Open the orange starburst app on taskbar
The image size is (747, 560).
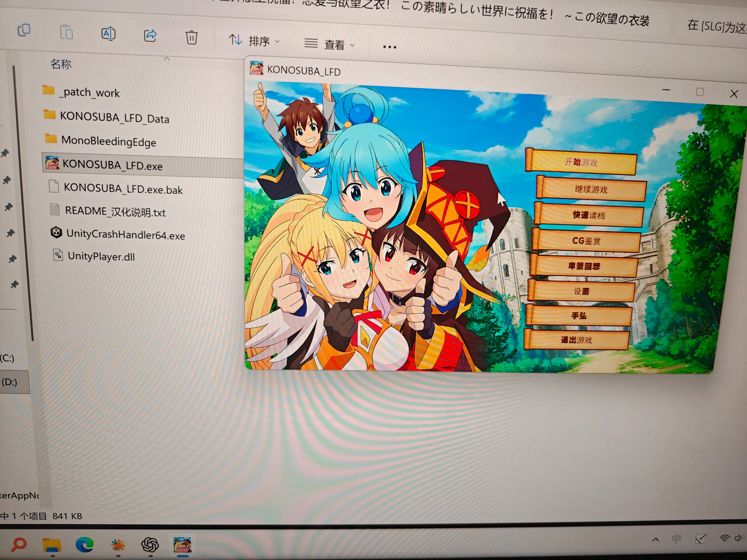pos(118,545)
